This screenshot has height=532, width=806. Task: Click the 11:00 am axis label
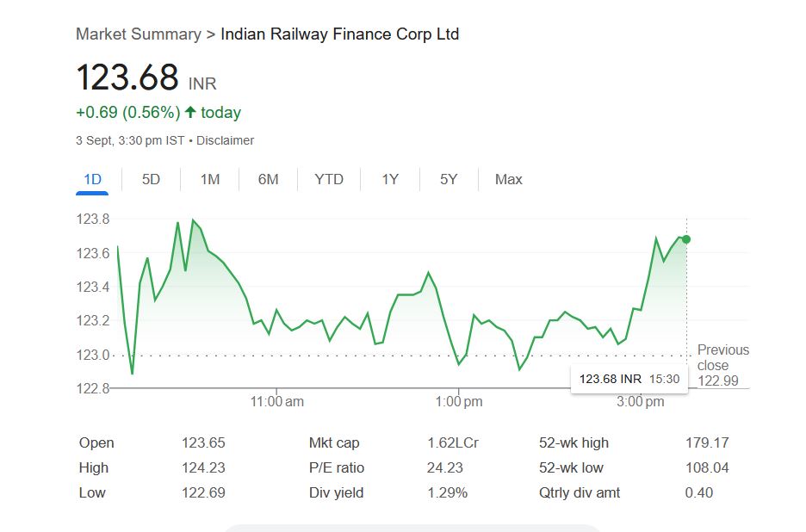276,401
